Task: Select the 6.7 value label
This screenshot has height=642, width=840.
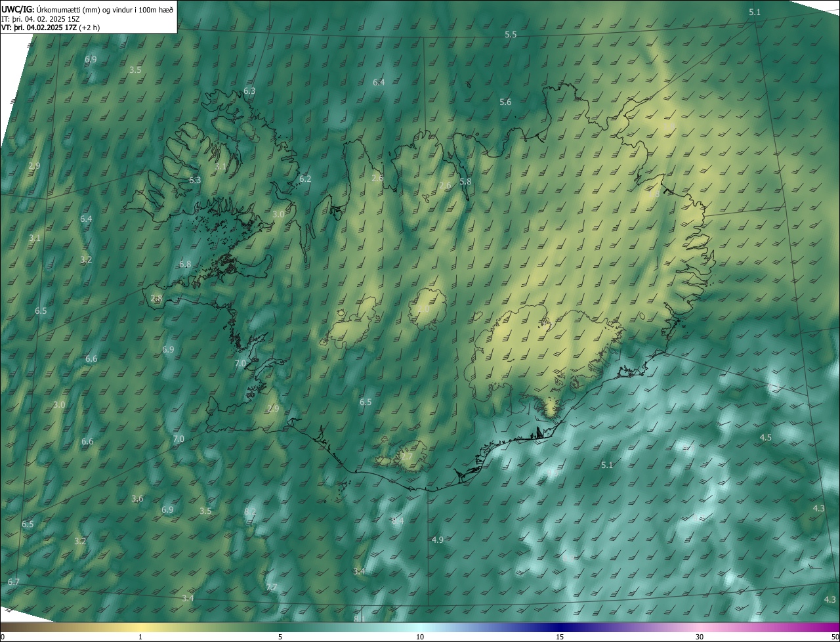Action: (x=14, y=582)
